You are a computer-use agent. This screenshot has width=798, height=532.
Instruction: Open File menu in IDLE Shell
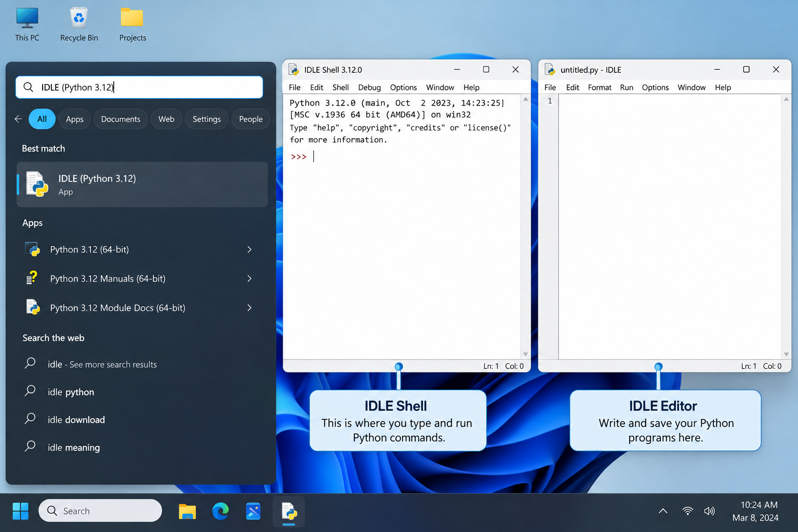pyautogui.click(x=295, y=87)
